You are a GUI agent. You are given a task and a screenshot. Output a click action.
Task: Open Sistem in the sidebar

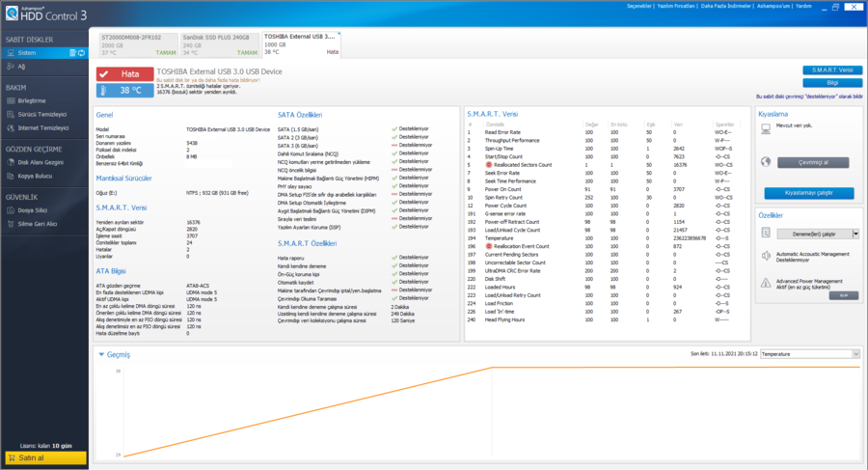44,53
